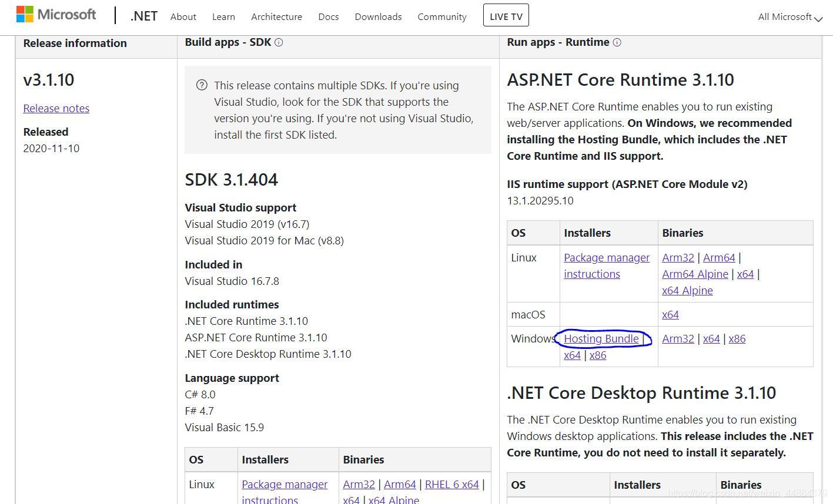
Task: Expand the All Microsoft dropdown
Action: (790, 17)
